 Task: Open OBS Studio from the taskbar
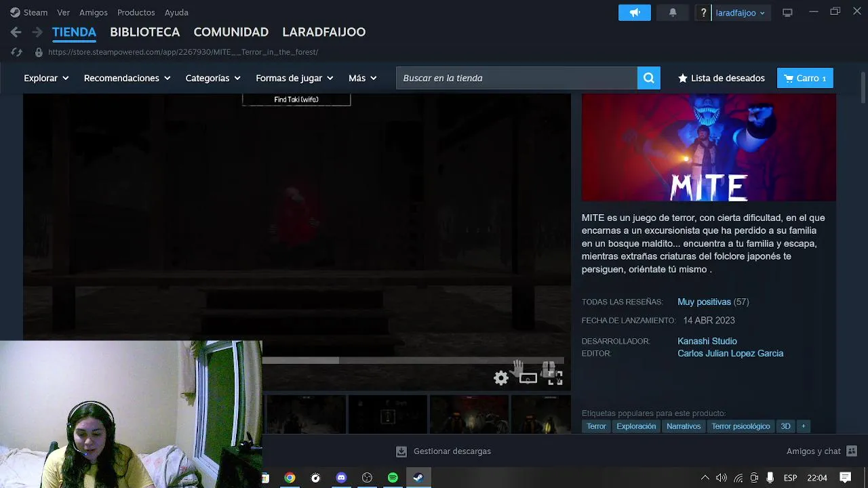pyautogui.click(x=367, y=478)
